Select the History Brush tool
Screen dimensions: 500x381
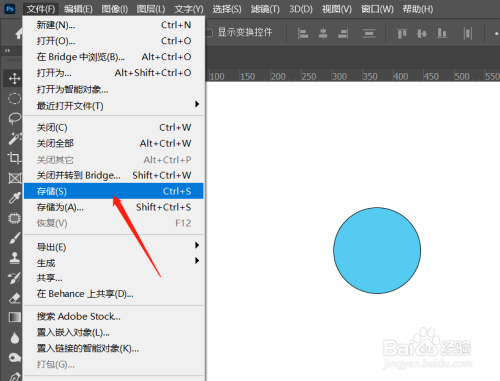click(x=14, y=278)
